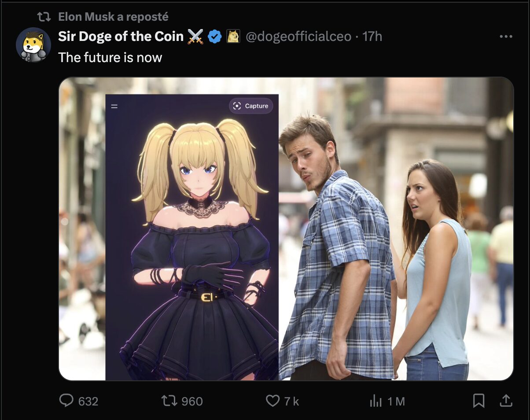Share the post with the upload icon

click(506, 400)
